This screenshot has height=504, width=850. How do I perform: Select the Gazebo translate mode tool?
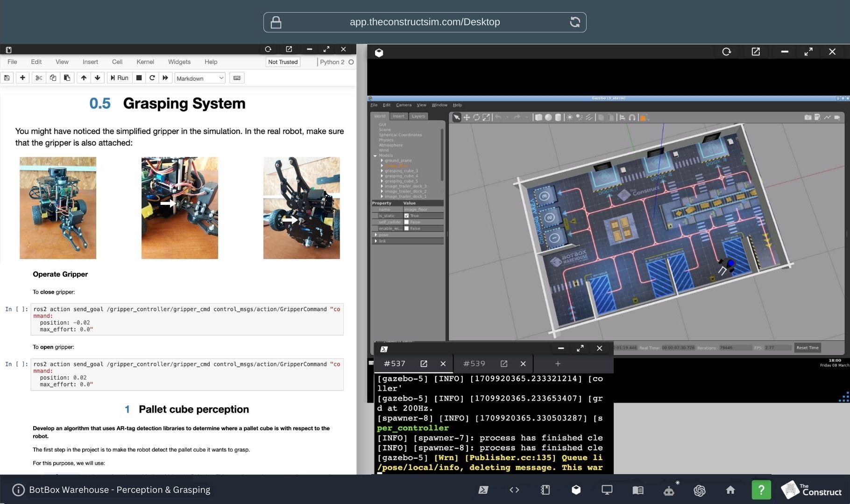(467, 118)
